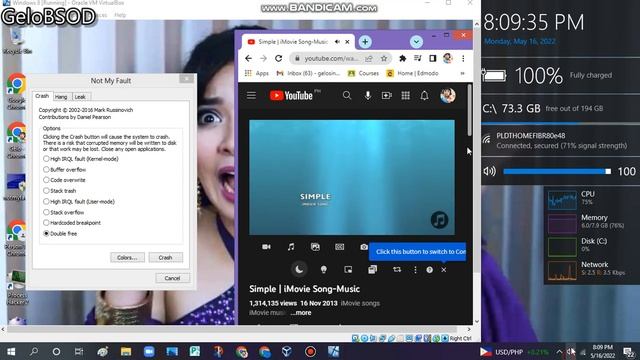The width and height of the screenshot is (640, 360).
Task: Select the Stack trash radio option
Action: (60, 191)
